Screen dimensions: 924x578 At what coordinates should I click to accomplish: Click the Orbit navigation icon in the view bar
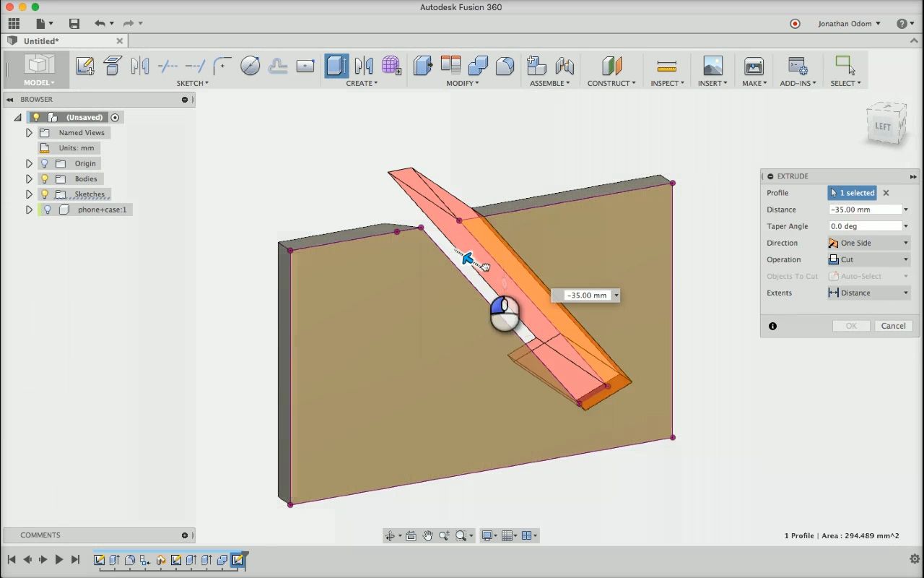click(391, 535)
